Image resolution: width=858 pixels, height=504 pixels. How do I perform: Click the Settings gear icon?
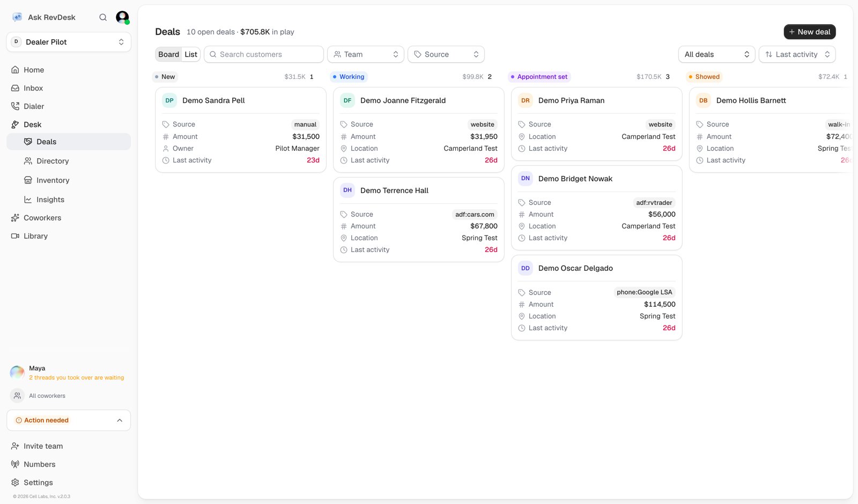(15, 483)
